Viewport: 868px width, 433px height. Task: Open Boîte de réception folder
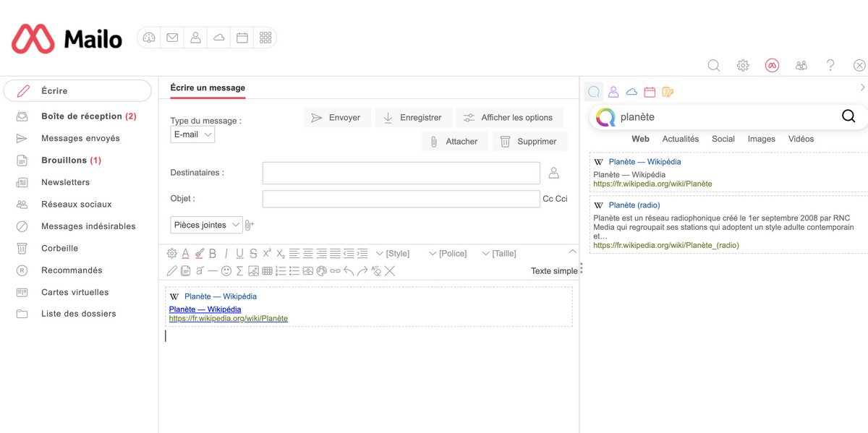(88, 116)
